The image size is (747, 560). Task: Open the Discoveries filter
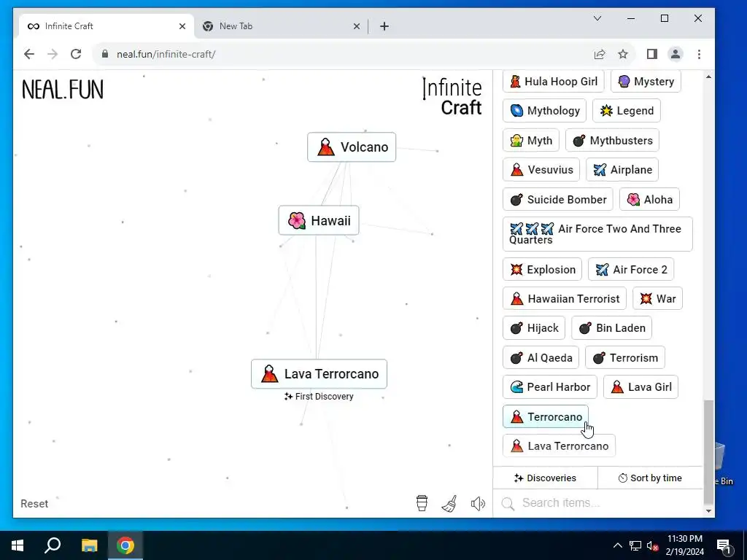coord(545,478)
